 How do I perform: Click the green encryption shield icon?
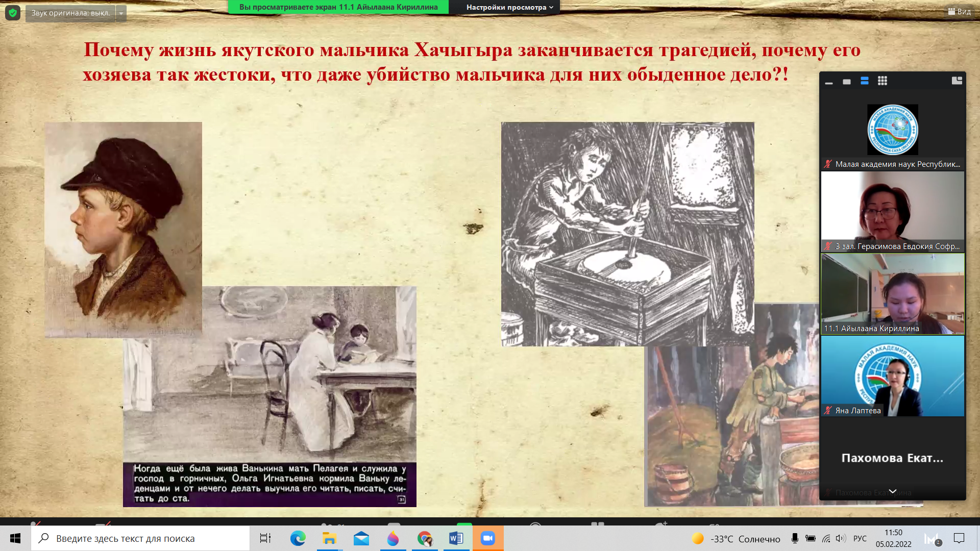pyautogui.click(x=12, y=13)
